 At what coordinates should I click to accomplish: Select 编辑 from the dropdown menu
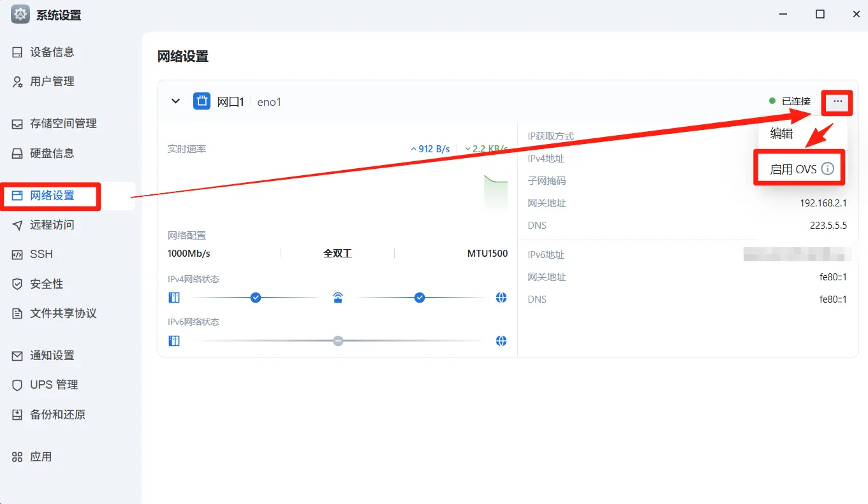click(x=781, y=133)
